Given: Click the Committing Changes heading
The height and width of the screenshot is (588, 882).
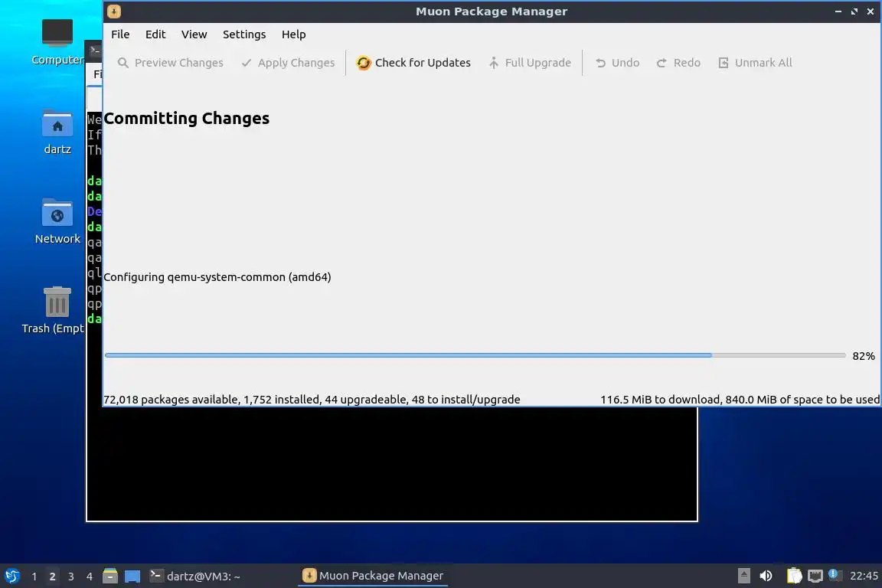Looking at the screenshot, I should (x=186, y=118).
